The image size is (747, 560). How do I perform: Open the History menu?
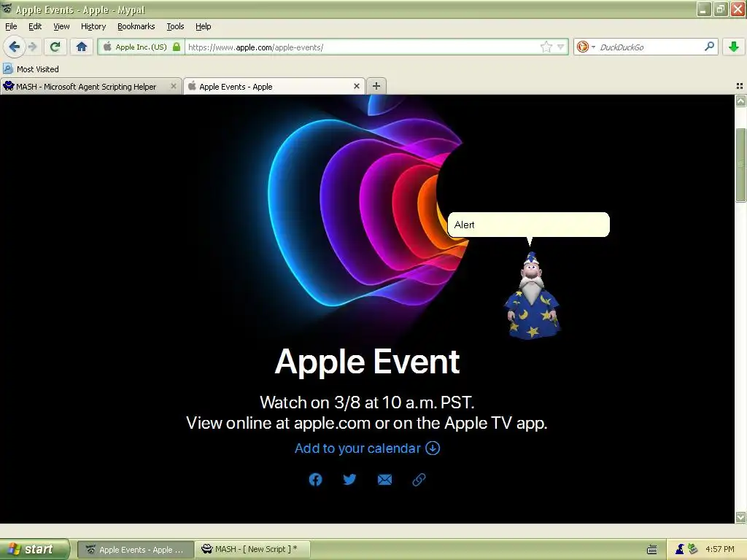[x=93, y=26]
